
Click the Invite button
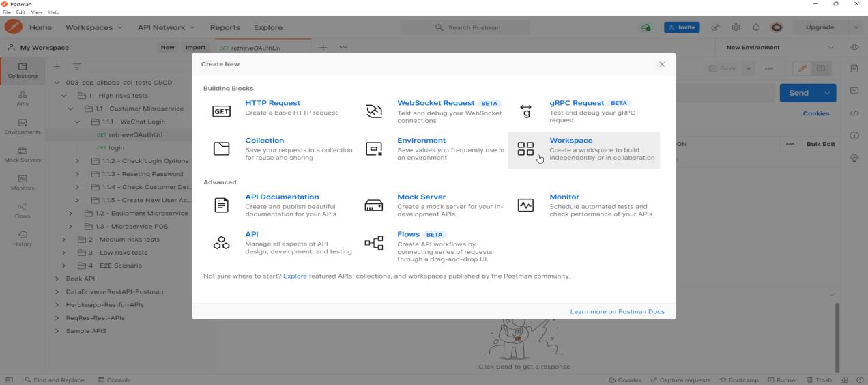click(x=682, y=27)
